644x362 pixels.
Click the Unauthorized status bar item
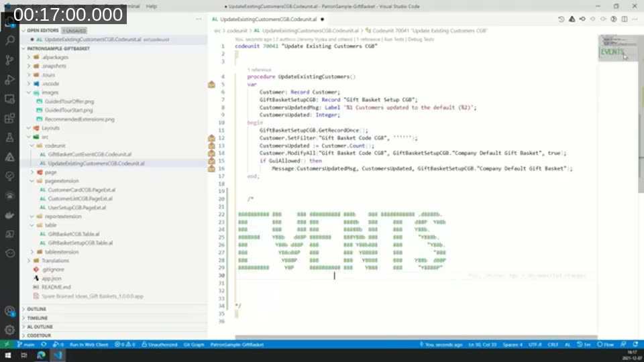coord(160,345)
